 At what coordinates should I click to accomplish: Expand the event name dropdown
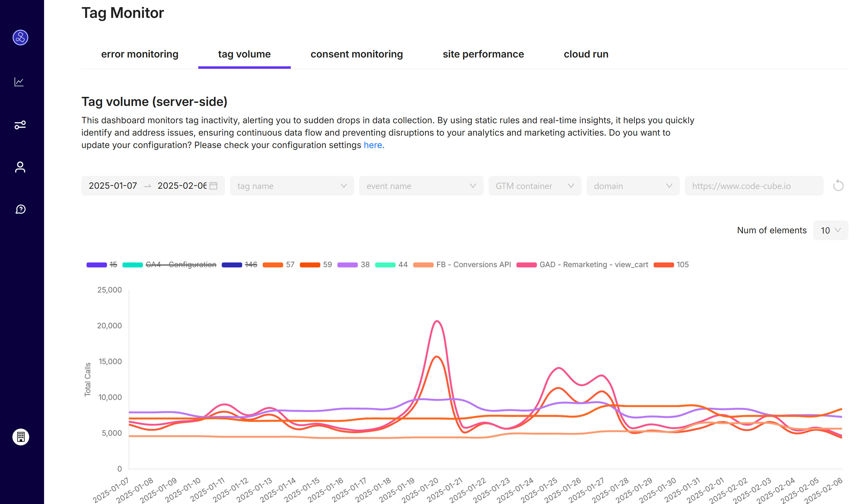(x=421, y=185)
